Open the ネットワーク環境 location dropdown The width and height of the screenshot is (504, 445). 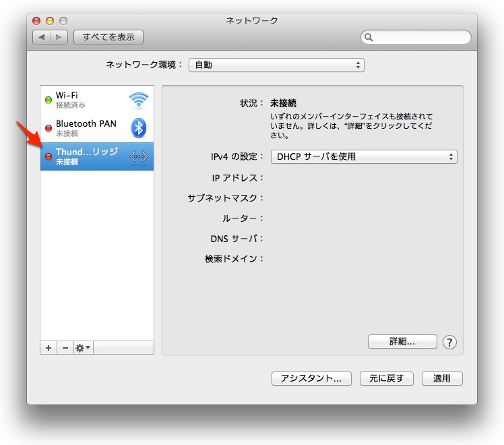(x=276, y=65)
